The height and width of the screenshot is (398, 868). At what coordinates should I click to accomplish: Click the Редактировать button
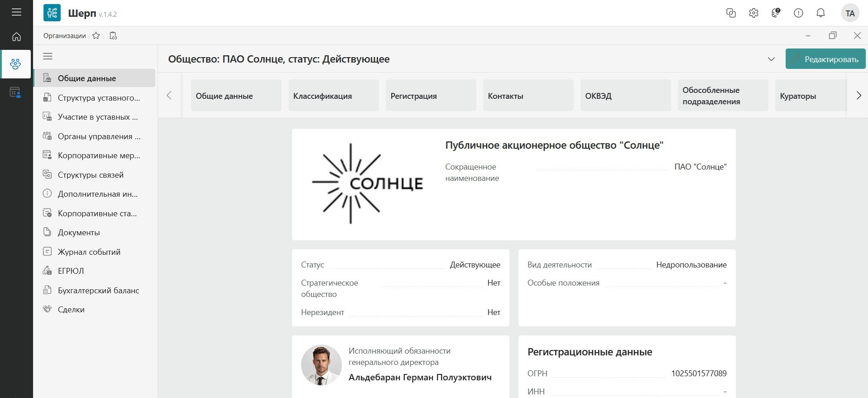pos(825,59)
